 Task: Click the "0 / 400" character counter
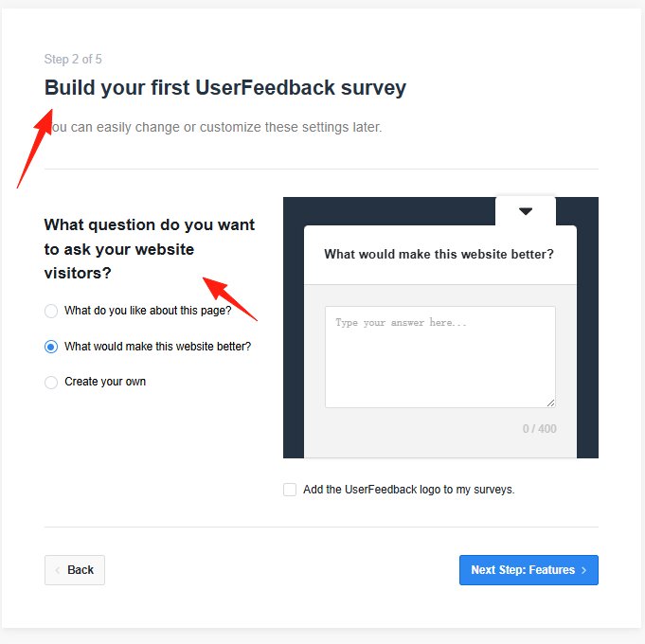(x=539, y=429)
